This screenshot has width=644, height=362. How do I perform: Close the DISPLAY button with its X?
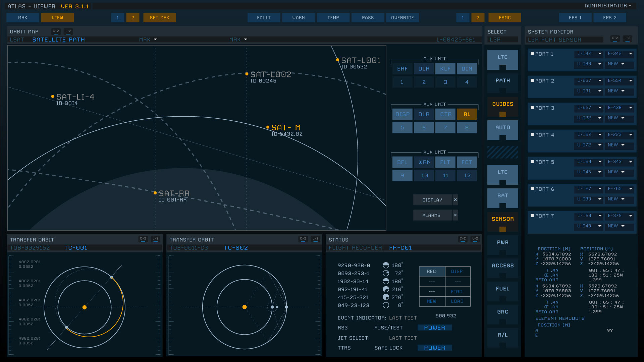coord(455,200)
